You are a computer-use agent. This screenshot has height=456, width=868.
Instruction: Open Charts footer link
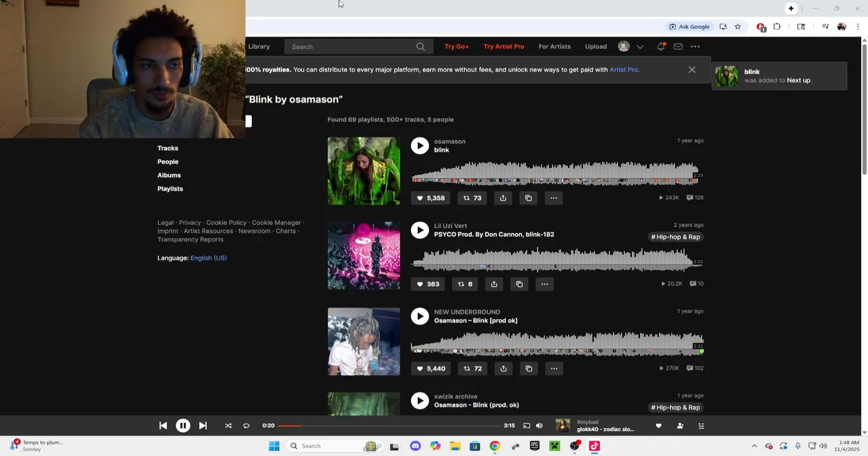[286, 231]
